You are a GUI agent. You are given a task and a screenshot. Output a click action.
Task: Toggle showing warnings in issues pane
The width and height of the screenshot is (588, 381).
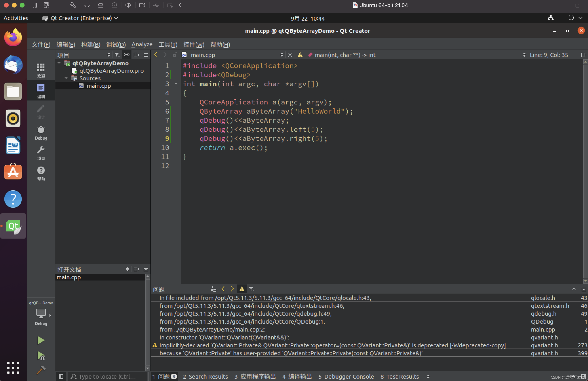click(242, 289)
